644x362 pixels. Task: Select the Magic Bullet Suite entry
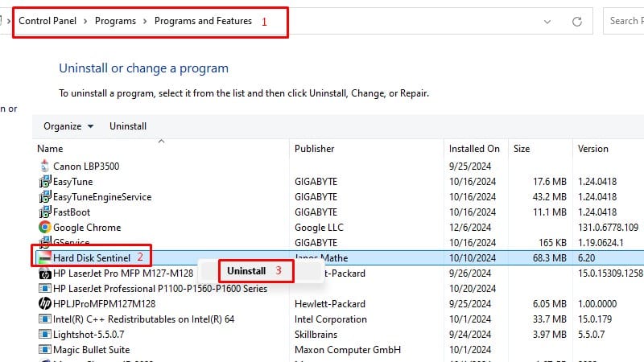92,350
